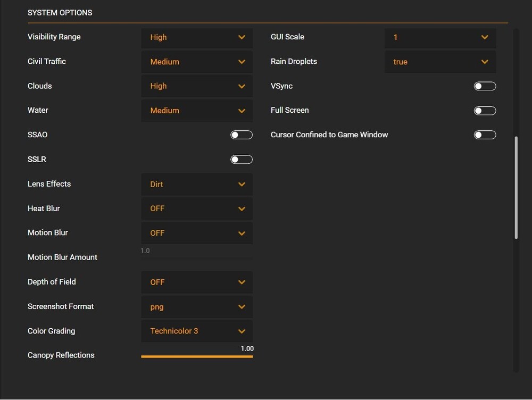Open the Lens Effects dropdown
Viewport: 532px width, 400px height.
[196, 184]
